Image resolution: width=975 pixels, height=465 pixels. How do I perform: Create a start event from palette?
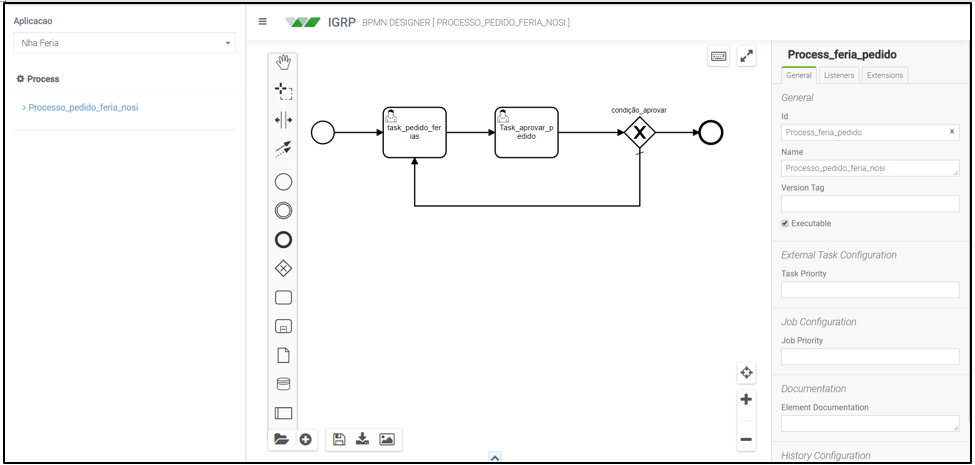(x=283, y=182)
